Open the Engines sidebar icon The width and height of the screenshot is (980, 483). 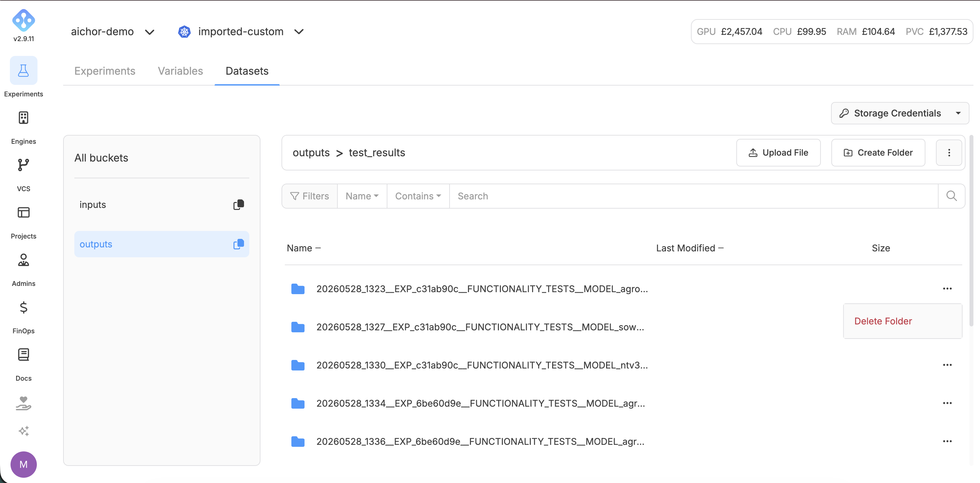pos(24,117)
